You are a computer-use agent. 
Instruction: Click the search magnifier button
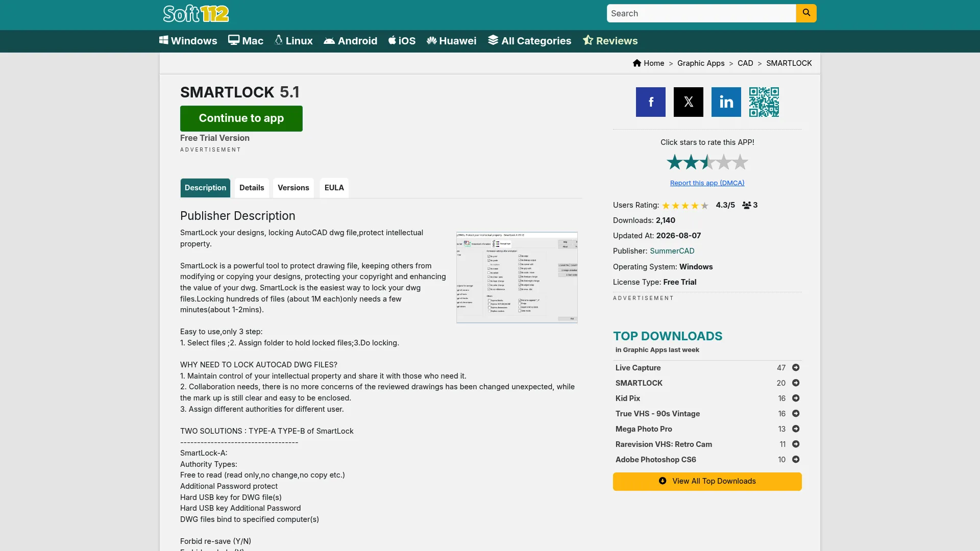(x=806, y=13)
